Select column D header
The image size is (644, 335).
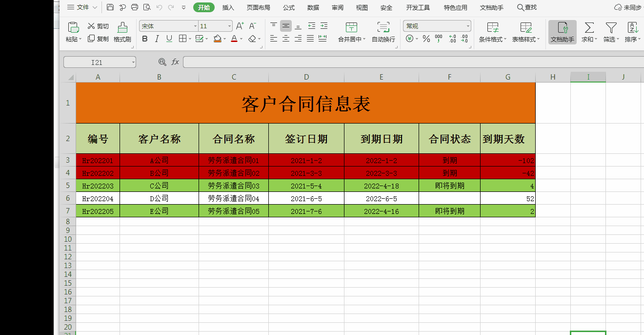pos(306,77)
